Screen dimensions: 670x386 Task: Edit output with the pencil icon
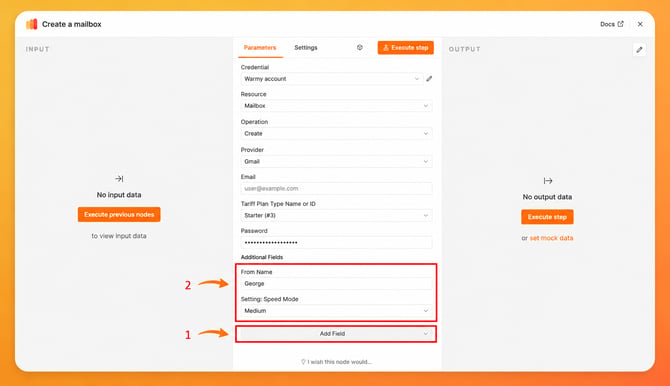(639, 50)
